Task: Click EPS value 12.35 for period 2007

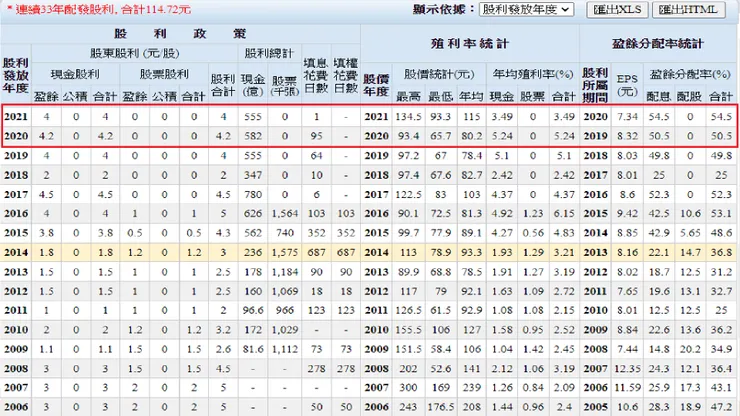Action: (x=627, y=368)
